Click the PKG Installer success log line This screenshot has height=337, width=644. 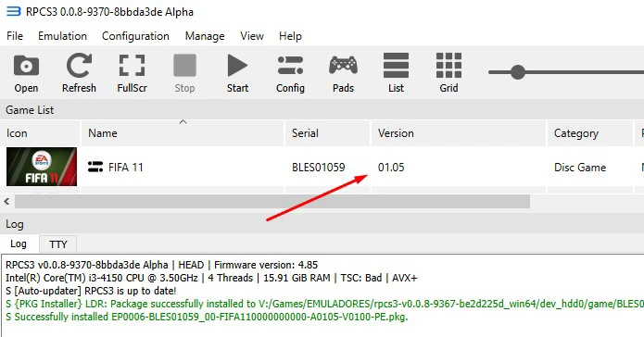pyautogui.click(x=324, y=304)
